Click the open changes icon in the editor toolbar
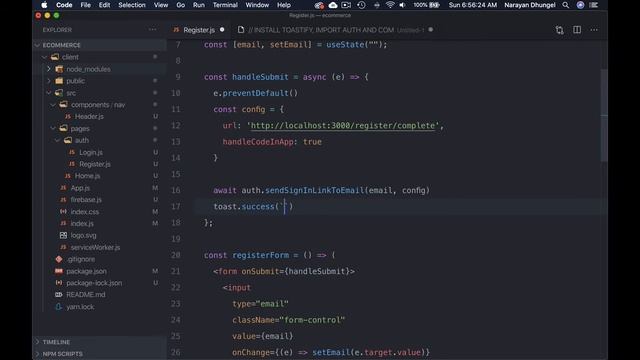Image resolution: width=640 pixels, height=360 pixels. click(560, 30)
